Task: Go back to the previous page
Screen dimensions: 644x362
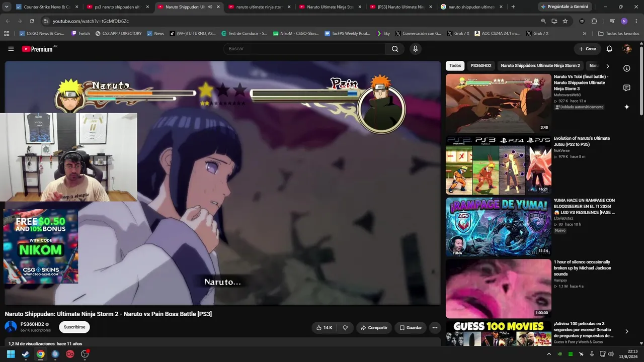Action: coord(8,21)
